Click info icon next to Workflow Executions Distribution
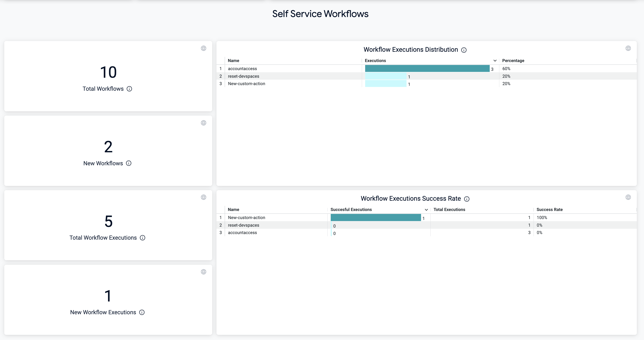 [x=464, y=50]
